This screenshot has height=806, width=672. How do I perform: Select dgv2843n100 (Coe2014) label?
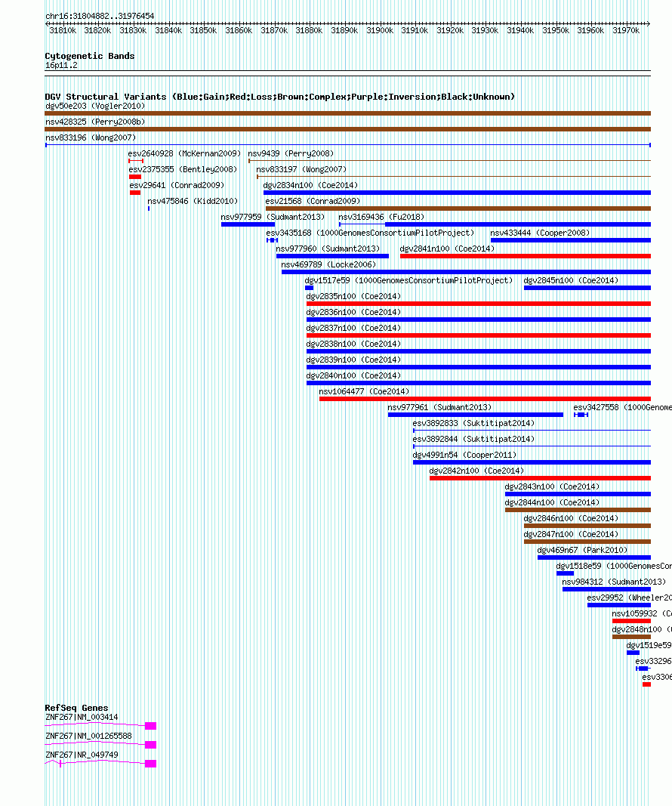(552, 486)
